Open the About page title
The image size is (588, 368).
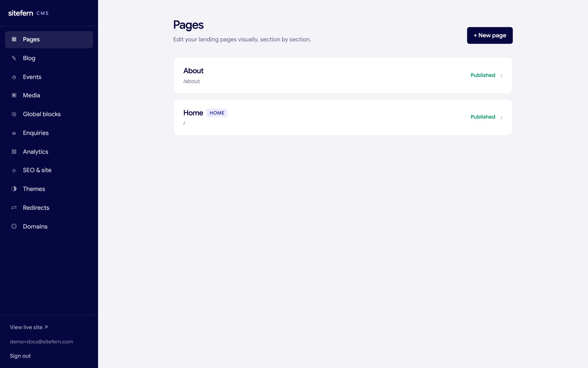pos(193,71)
